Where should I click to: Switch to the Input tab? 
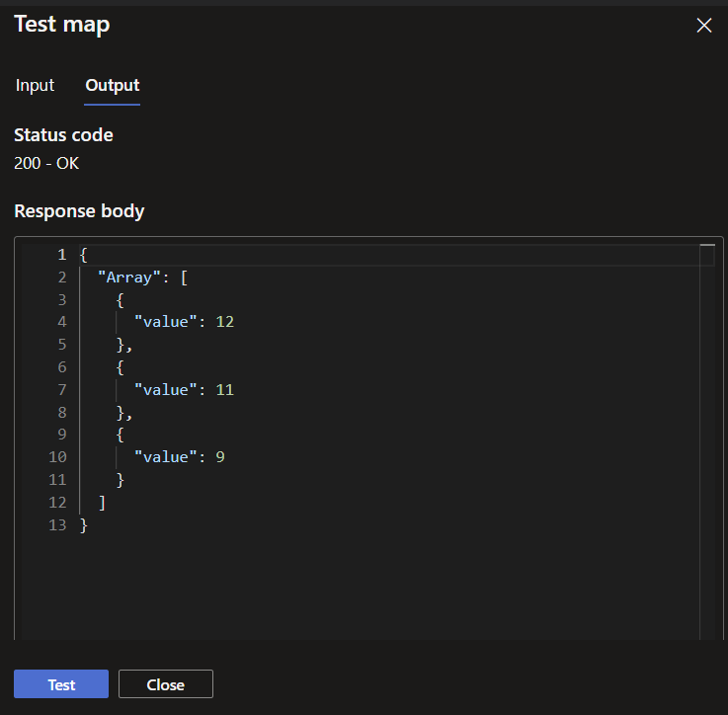click(x=35, y=86)
